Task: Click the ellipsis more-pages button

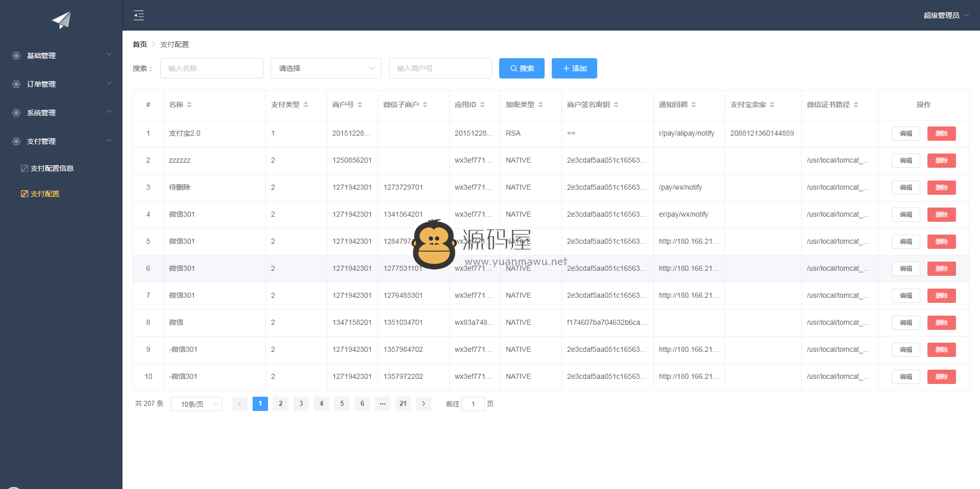Action: click(383, 404)
